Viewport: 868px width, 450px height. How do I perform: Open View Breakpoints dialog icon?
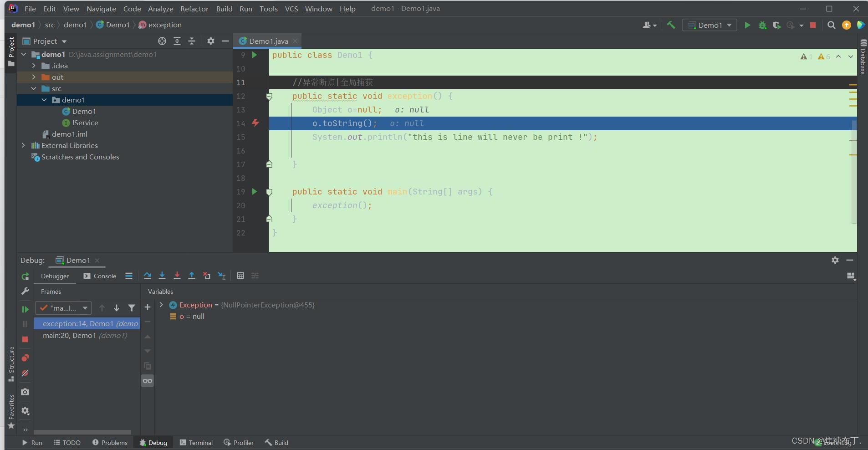click(25, 358)
